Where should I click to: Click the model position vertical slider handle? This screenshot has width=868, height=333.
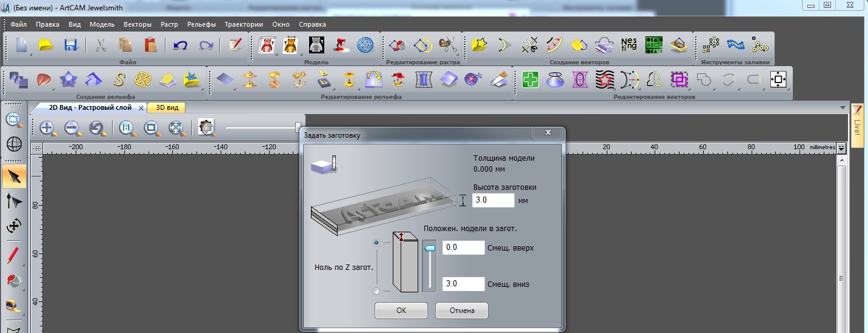[430, 248]
